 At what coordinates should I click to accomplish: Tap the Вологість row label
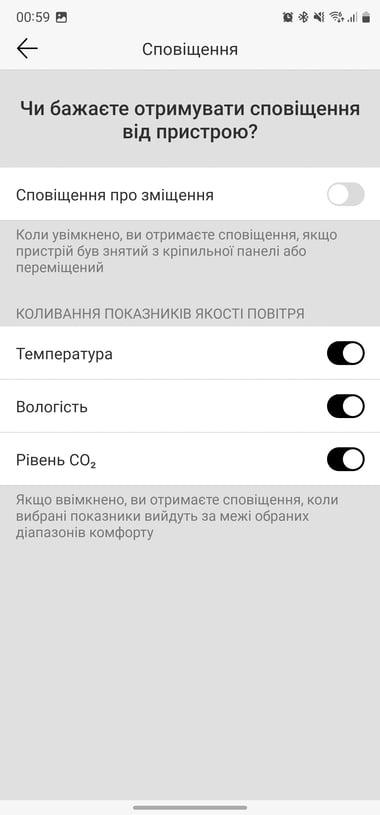(52, 406)
